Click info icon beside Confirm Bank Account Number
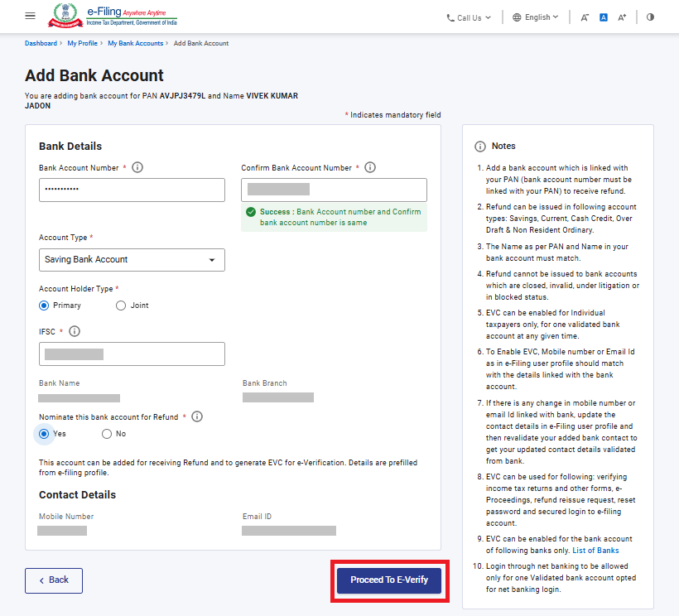Image resolution: width=679 pixels, height=616 pixels. click(370, 167)
